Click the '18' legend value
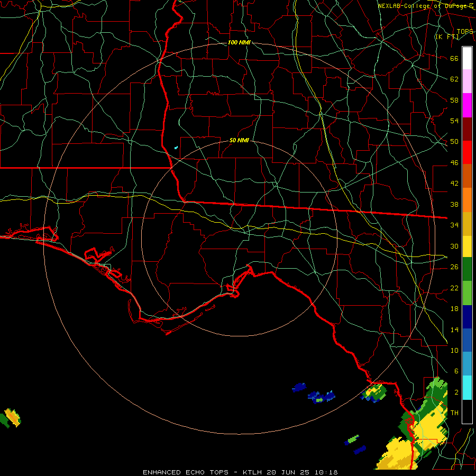The width and height of the screenshot is (476, 476). (x=454, y=309)
